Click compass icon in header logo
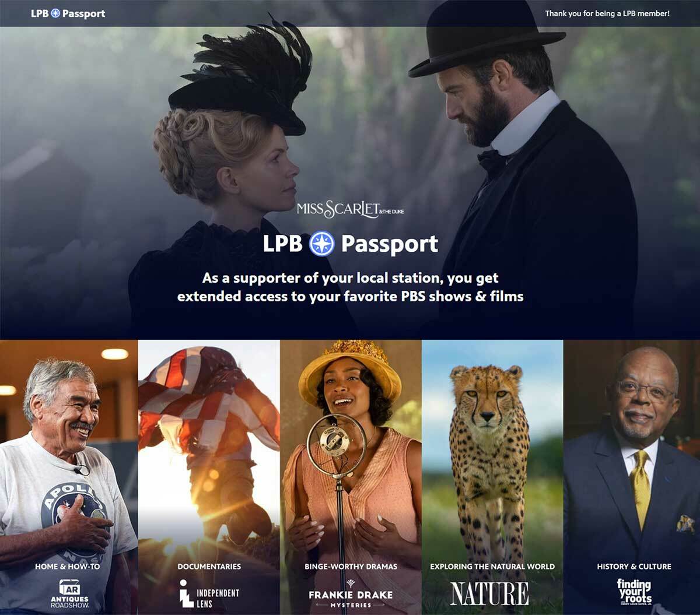The height and width of the screenshot is (615, 700). (x=55, y=13)
